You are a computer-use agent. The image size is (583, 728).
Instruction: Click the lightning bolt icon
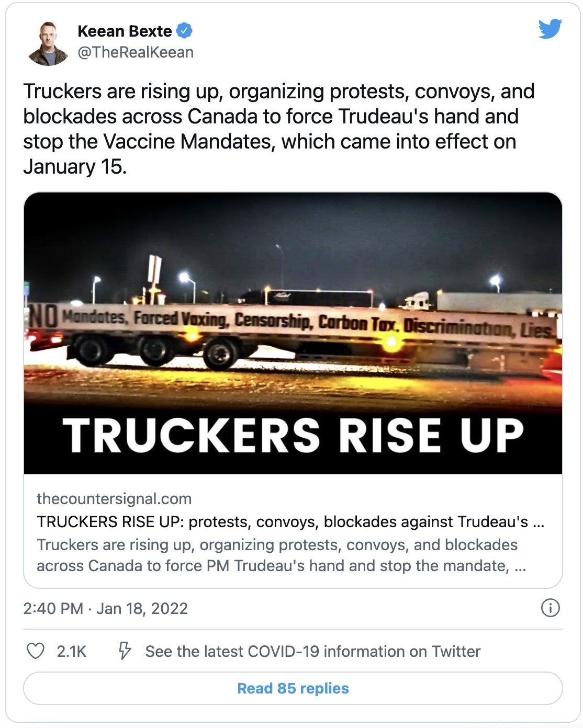pos(125,651)
